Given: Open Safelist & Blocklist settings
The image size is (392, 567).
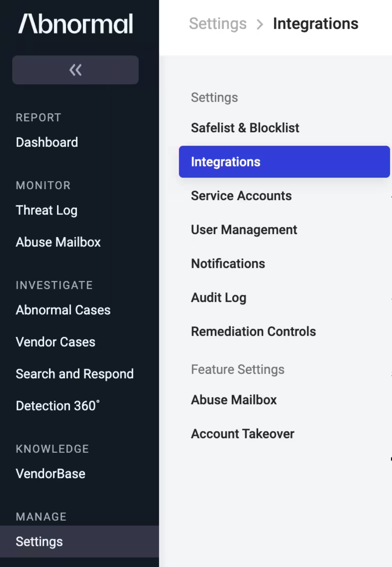Looking at the screenshot, I should point(245,128).
